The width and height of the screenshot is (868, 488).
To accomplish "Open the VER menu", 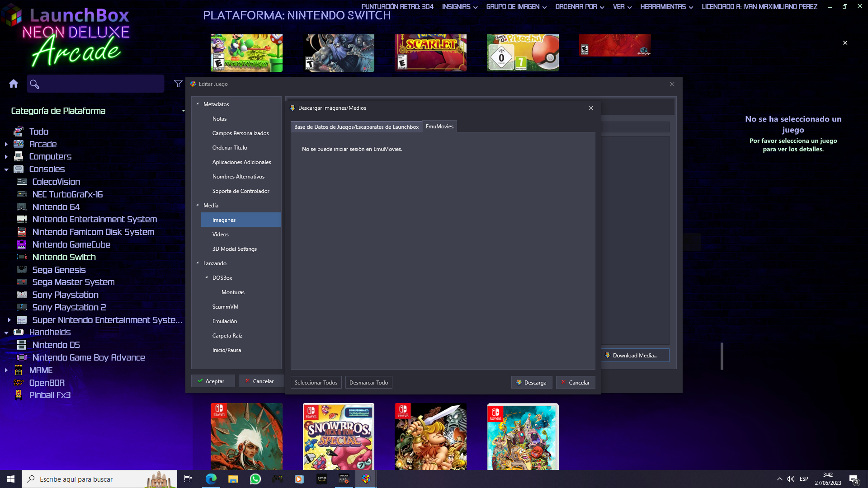I will 622,7.
